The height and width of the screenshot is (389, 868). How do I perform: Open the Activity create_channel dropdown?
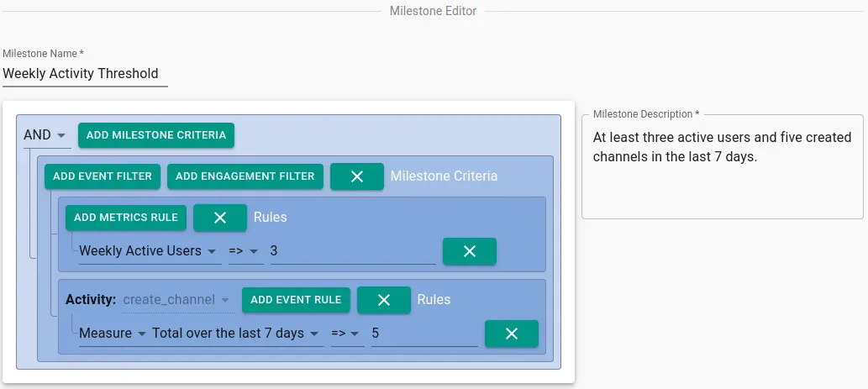pyautogui.click(x=176, y=300)
